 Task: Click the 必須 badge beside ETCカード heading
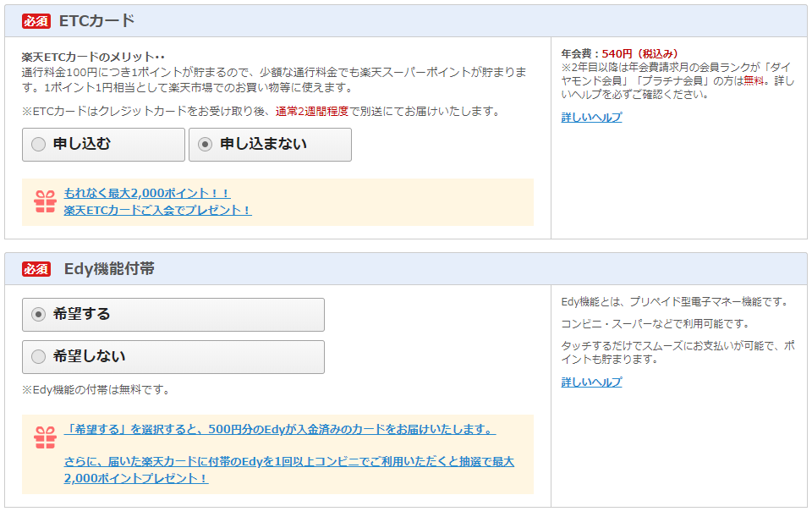36,21
